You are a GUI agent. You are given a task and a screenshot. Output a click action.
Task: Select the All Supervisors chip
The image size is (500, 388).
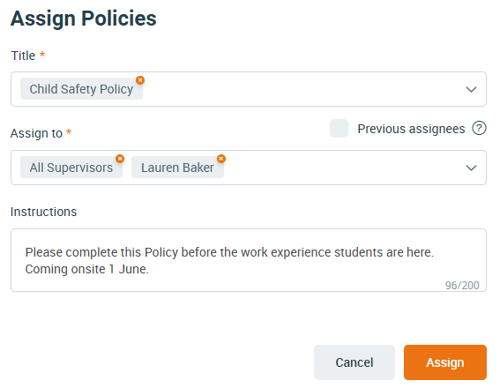71,168
